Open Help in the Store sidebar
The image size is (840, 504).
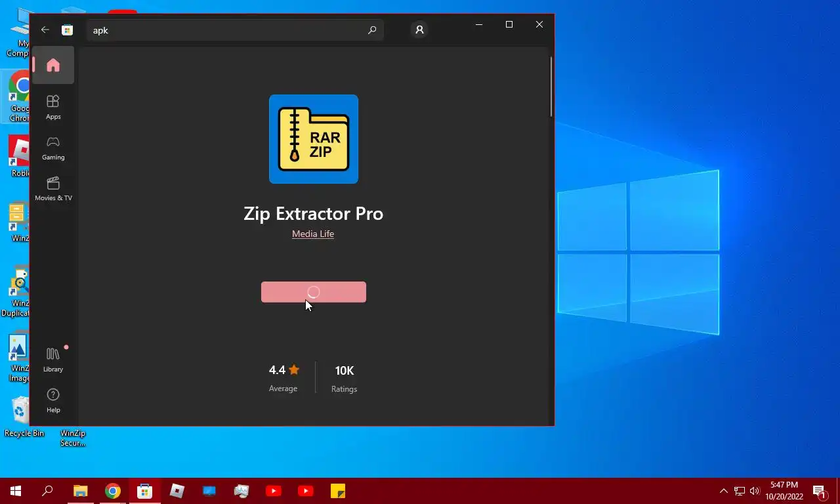click(53, 400)
